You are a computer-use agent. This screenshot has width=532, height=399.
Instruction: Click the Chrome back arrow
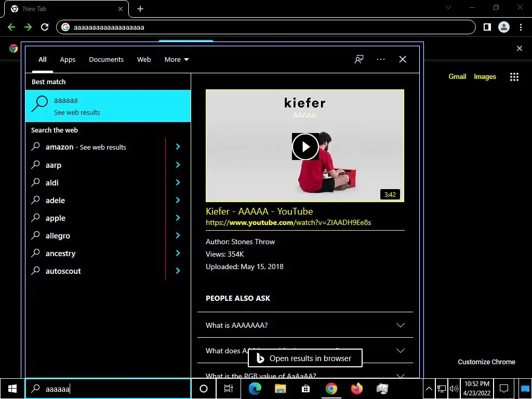pos(11,27)
